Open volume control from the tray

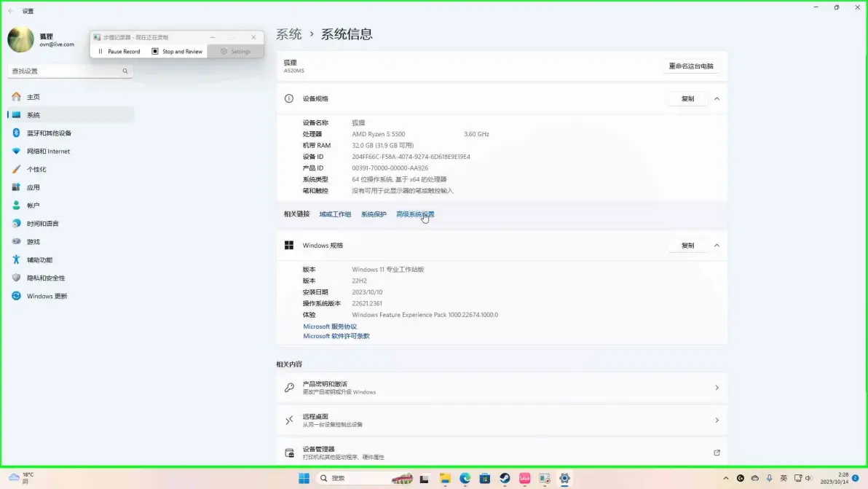(x=808, y=479)
